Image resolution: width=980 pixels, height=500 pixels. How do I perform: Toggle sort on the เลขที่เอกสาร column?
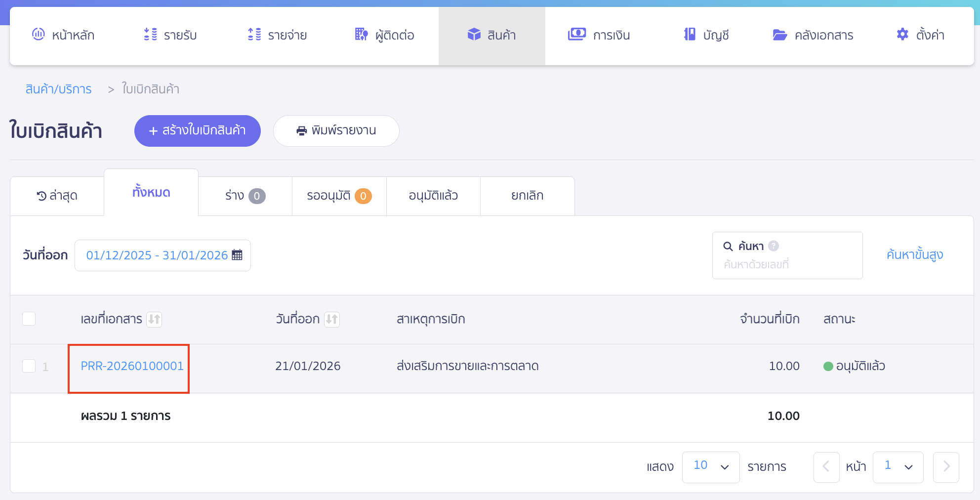[154, 319]
